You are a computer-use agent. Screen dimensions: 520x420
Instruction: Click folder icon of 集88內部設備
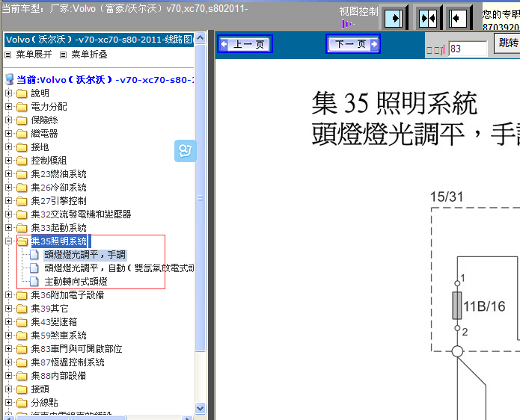pyautogui.click(x=22, y=376)
